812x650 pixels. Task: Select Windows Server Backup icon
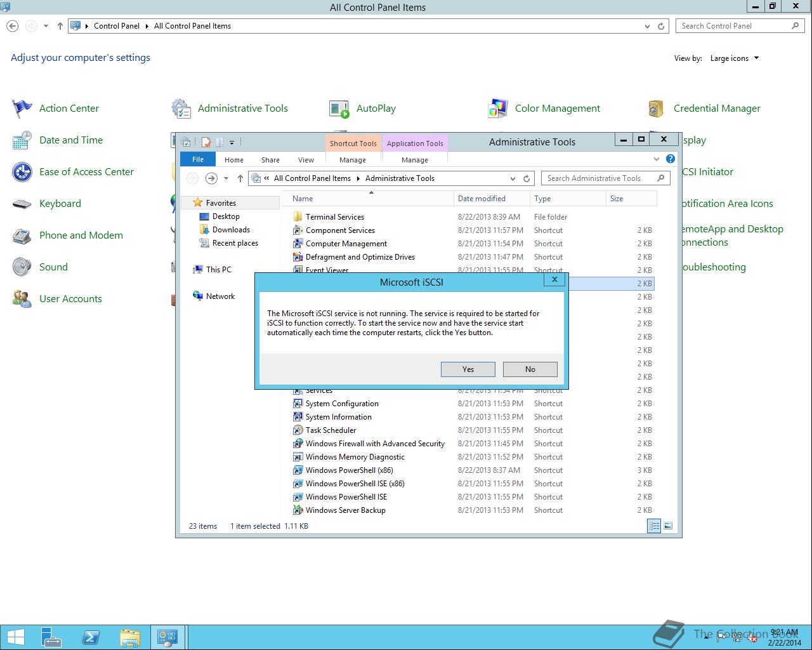298,510
